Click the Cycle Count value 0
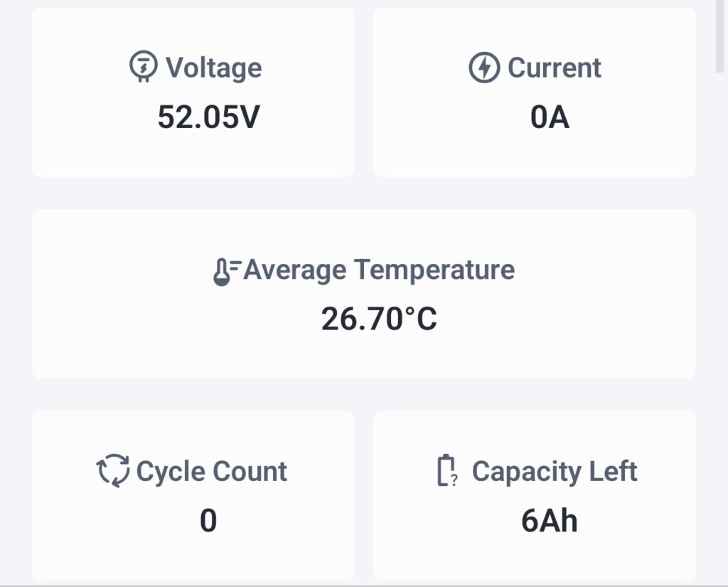 click(x=208, y=521)
